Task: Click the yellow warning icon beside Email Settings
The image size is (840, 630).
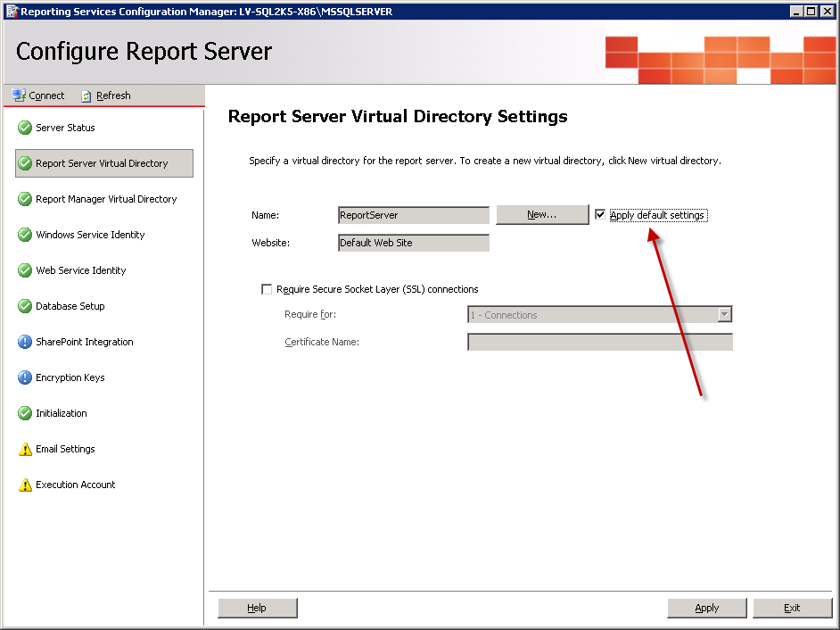Action: click(x=25, y=449)
